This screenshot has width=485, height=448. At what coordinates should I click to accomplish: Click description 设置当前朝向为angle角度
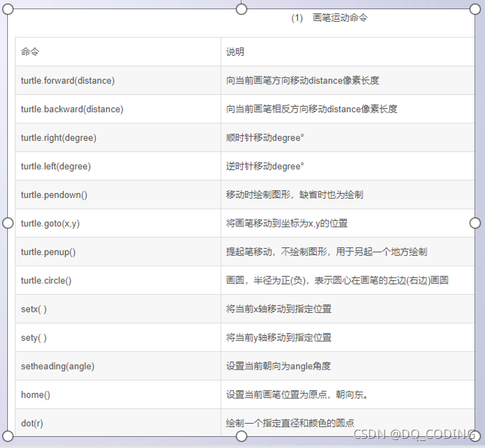(278, 366)
